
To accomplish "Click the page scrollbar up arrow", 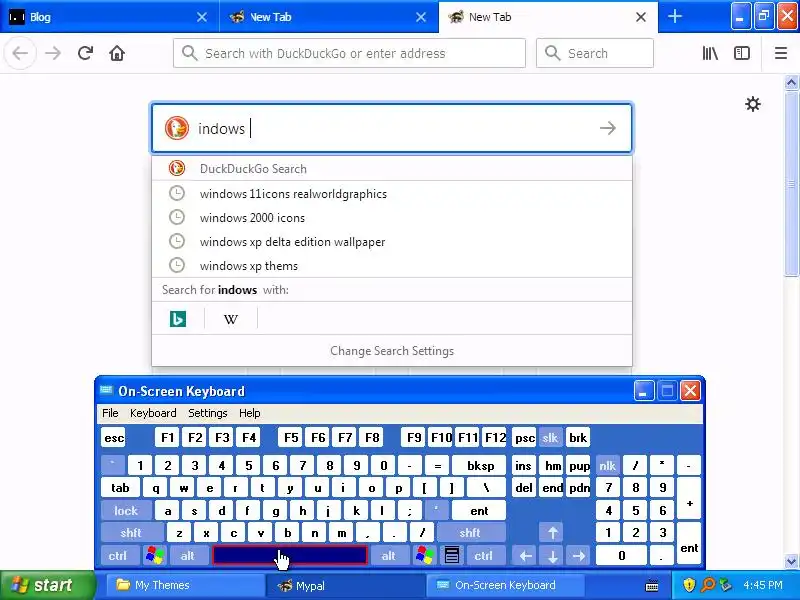I will [791, 82].
